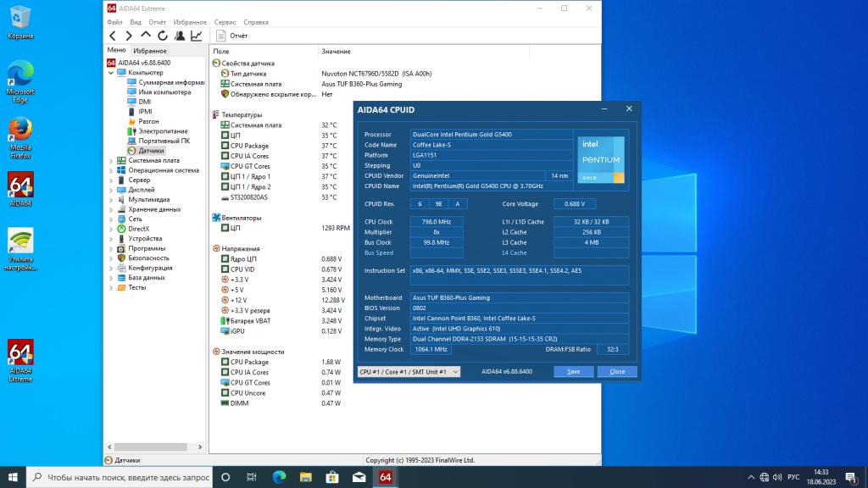This screenshot has width=868, height=488.
Task: Collapse the Компьютер tree node
Action: 111,73
